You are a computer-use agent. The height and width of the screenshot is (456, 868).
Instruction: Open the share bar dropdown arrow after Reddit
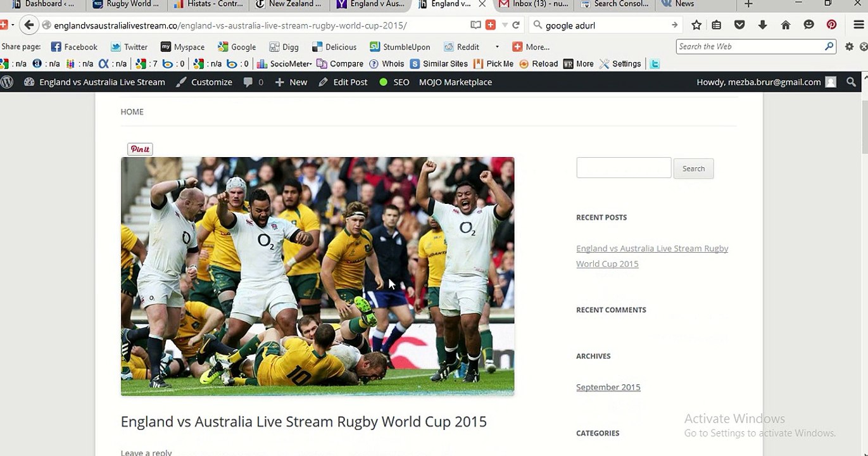497,47
